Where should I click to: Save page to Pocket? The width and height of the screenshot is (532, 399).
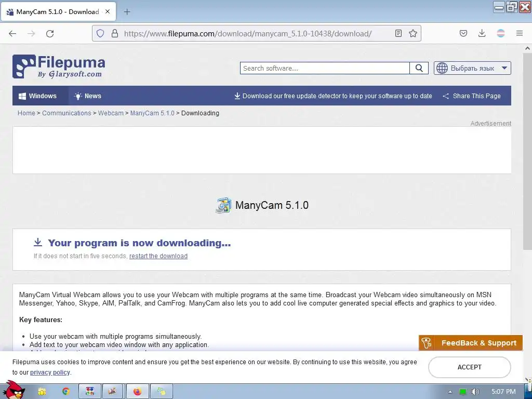click(463, 33)
